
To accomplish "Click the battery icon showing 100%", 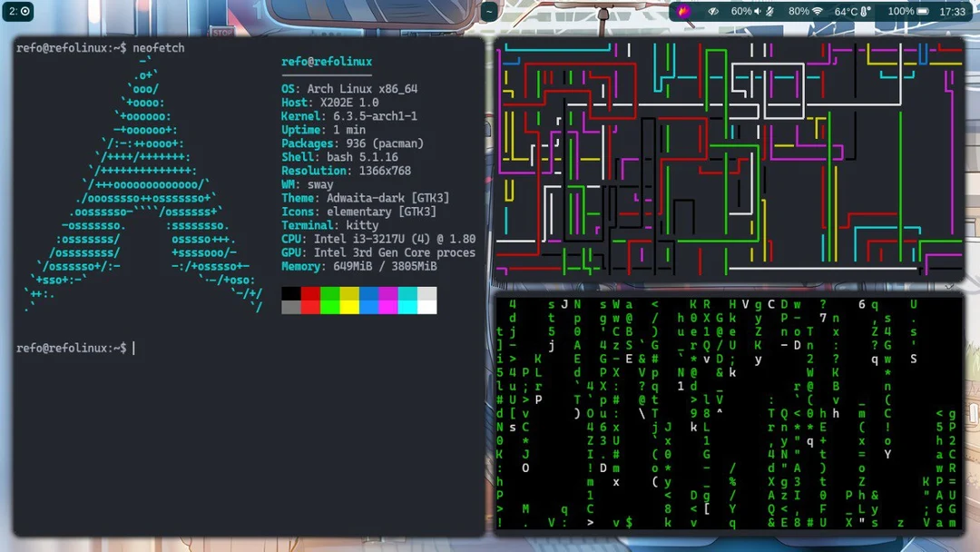I will [x=924, y=12].
